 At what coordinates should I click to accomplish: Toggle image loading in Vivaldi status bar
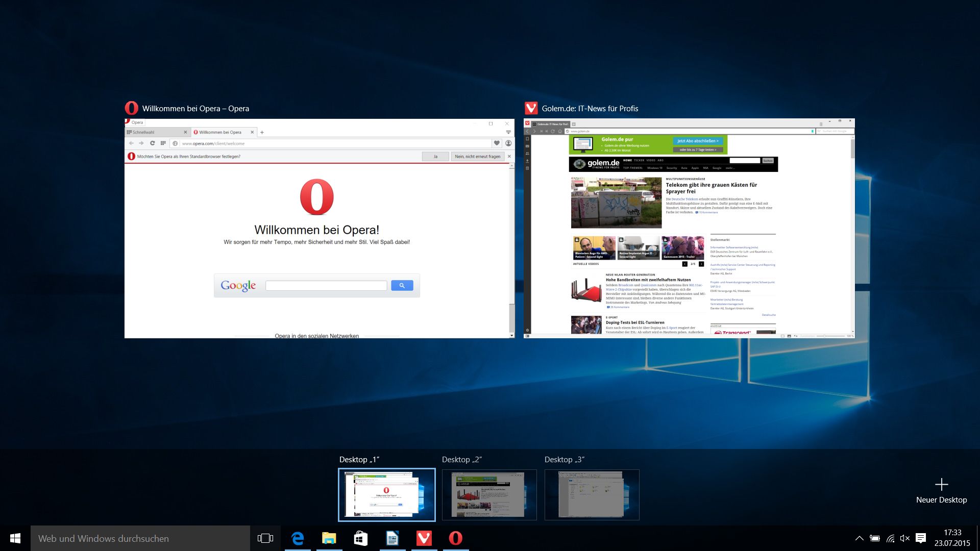pyautogui.click(x=789, y=336)
